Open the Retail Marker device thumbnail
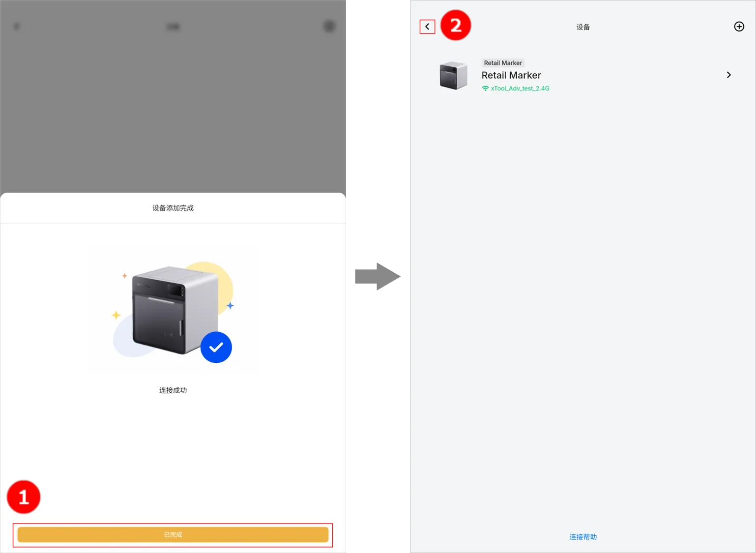This screenshot has height=553, width=756. pos(453,76)
